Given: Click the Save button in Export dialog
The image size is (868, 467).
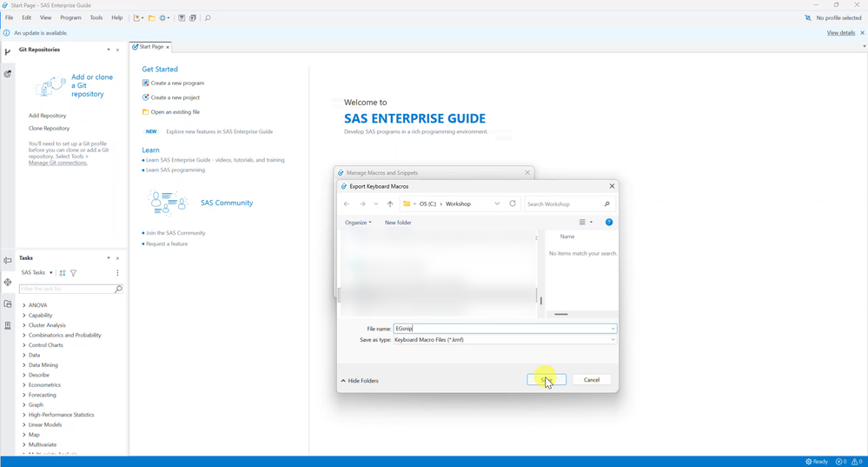Looking at the screenshot, I should tap(547, 379).
